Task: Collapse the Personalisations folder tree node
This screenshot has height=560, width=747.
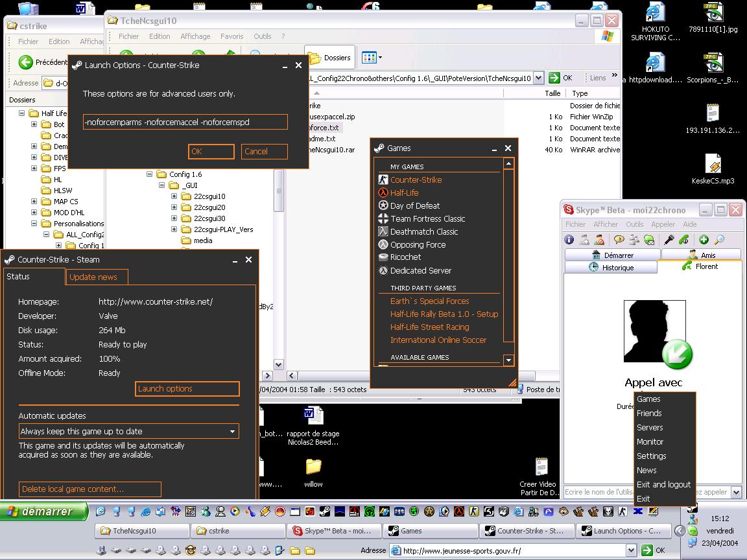Action: click(x=34, y=223)
